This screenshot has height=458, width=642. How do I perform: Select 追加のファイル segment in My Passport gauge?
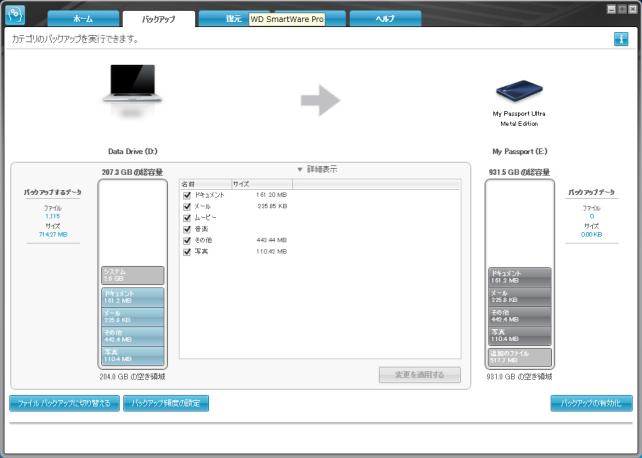pyautogui.click(x=520, y=357)
